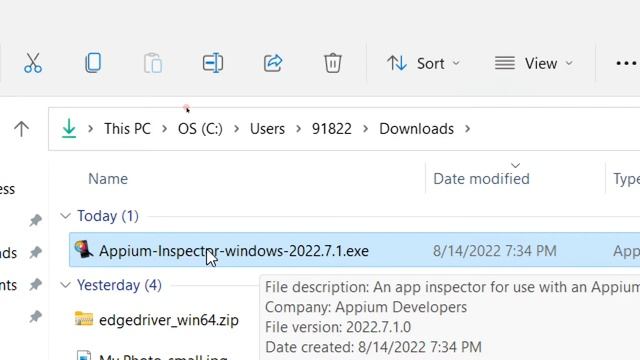The width and height of the screenshot is (640, 360).
Task: Expand chevron before This PC
Action: point(91,129)
